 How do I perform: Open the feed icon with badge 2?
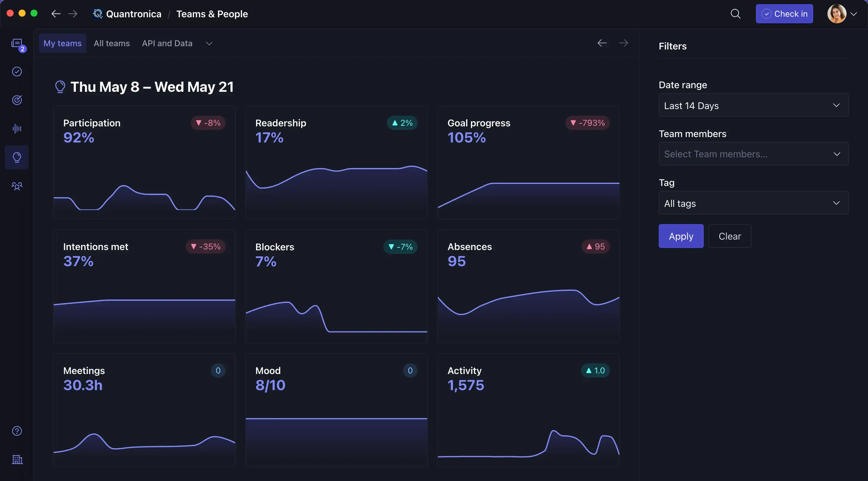click(x=17, y=44)
